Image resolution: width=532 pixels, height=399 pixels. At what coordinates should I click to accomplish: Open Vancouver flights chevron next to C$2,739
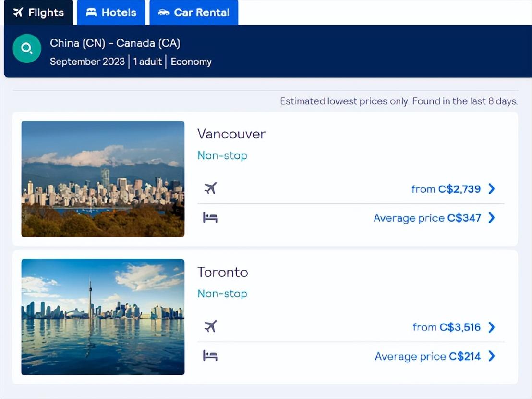[492, 189]
